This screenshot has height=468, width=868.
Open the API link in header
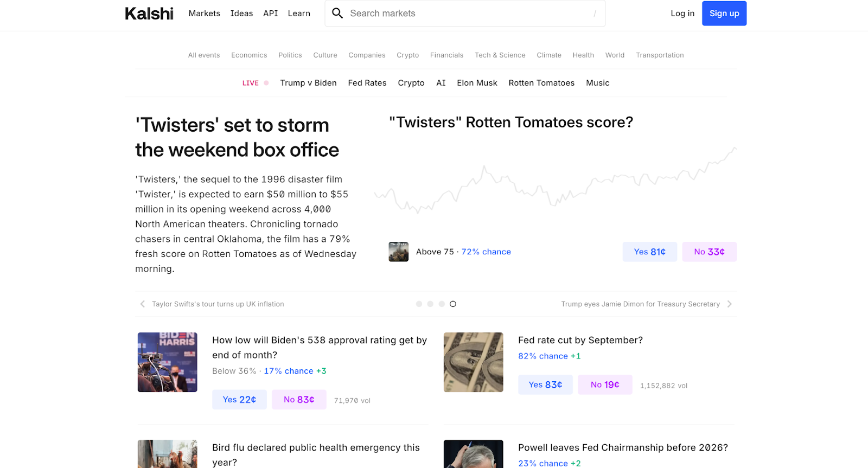pos(271,13)
